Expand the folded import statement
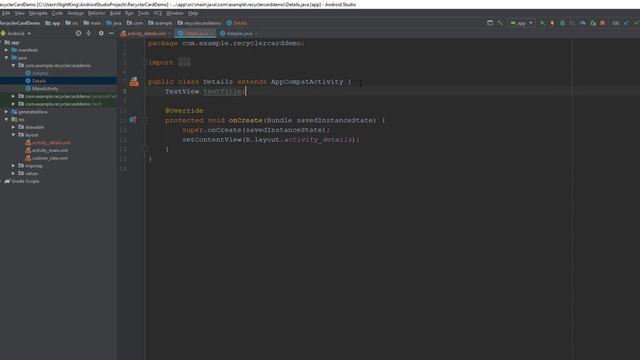Viewport: 640px width, 360px height. pyautogui.click(x=184, y=62)
